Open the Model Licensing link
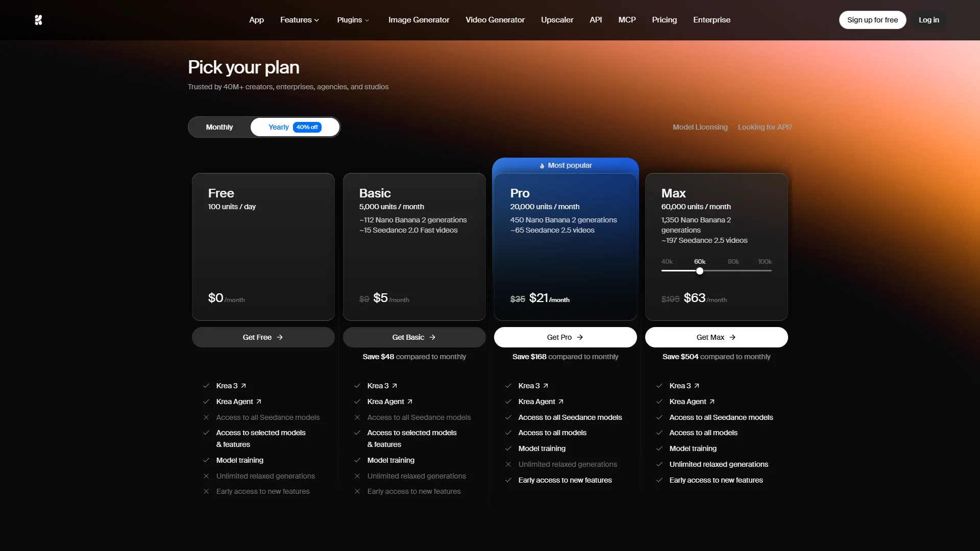Viewport: 980px width, 551px height. point(700,127)
